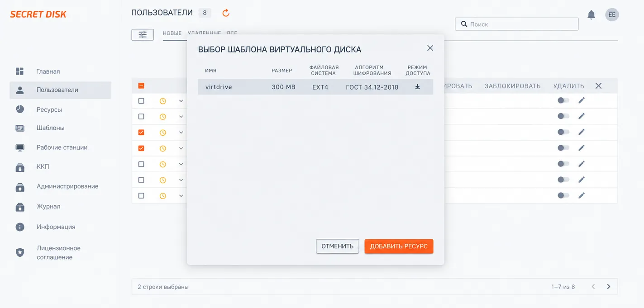Click ЗАБЛОКИРОВАТЬ in the table header
Viewport: 644px width, 308px height.
(x=512, y=86)
